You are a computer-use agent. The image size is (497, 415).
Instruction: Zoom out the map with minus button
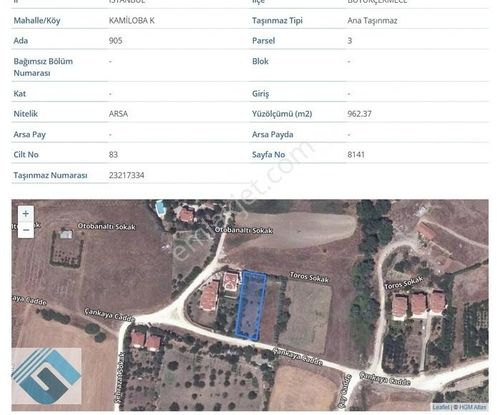tap(26, 230)
